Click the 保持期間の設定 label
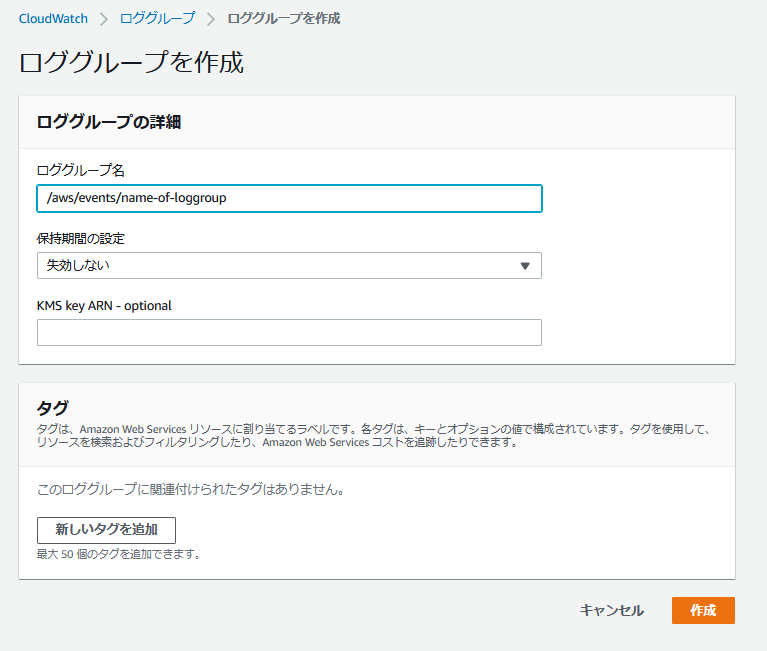The height and width of the screenshot is (651, 767). point(81,239)
